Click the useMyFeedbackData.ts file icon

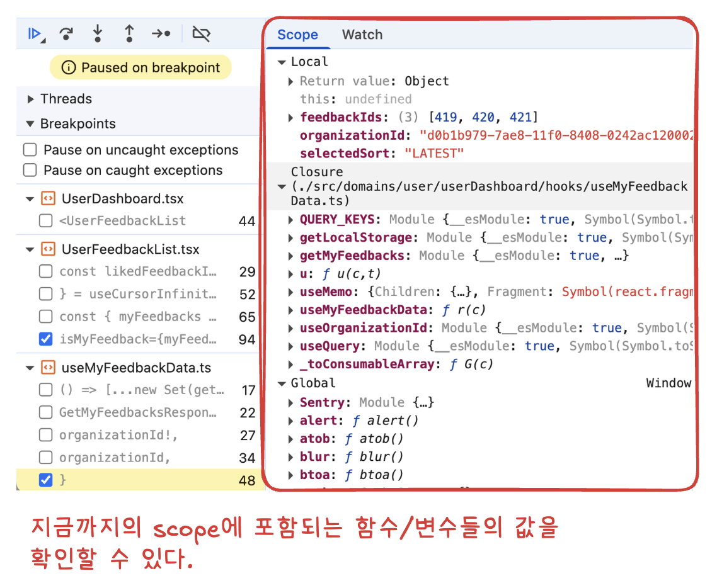pos(47,368)
